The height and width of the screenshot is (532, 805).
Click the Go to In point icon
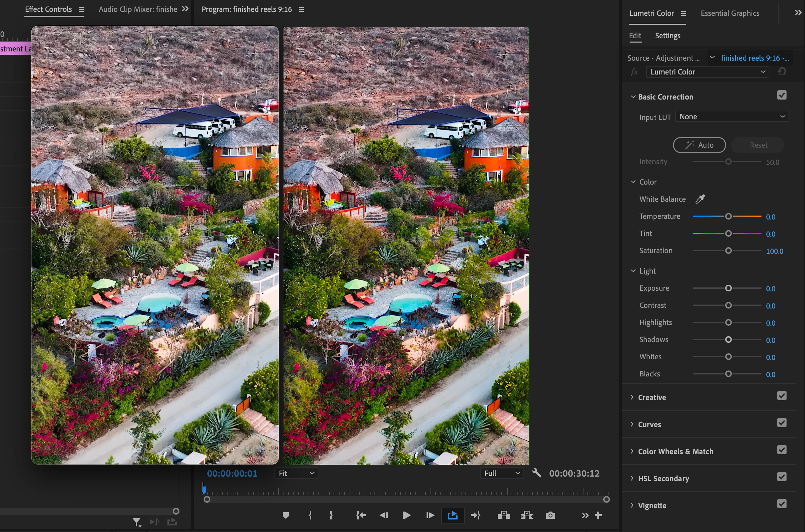[x=361, y=516]
